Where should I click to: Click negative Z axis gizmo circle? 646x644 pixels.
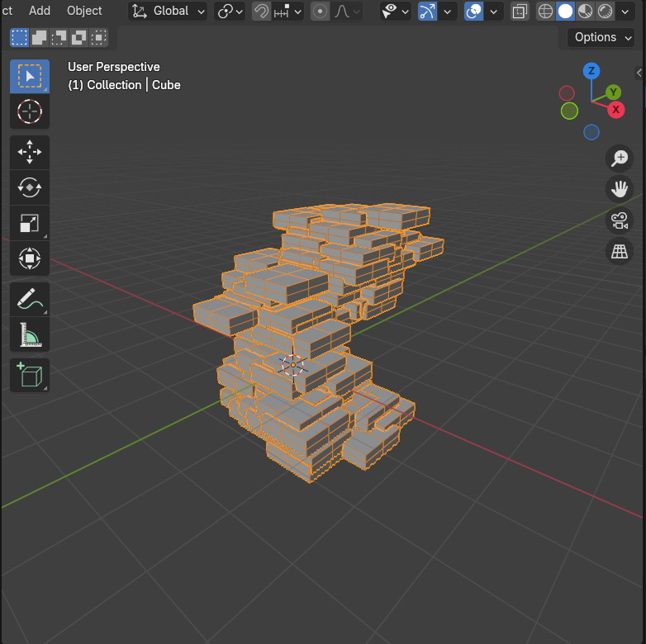click(x=591, y=132)
